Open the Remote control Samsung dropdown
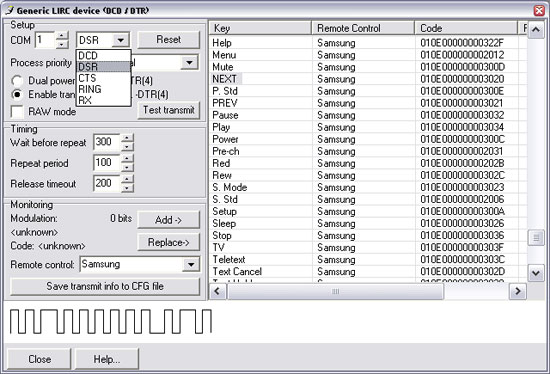550x374 pixels. pyautogui.click(x=191, y=265)
